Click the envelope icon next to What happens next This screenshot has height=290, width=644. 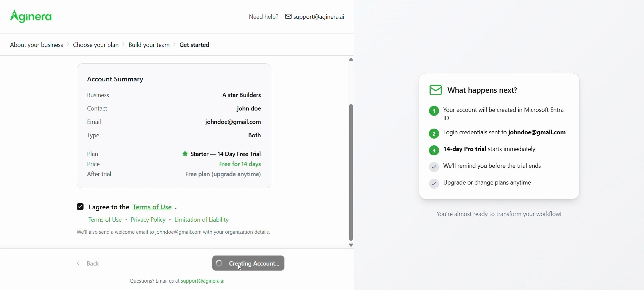(435, 90)
